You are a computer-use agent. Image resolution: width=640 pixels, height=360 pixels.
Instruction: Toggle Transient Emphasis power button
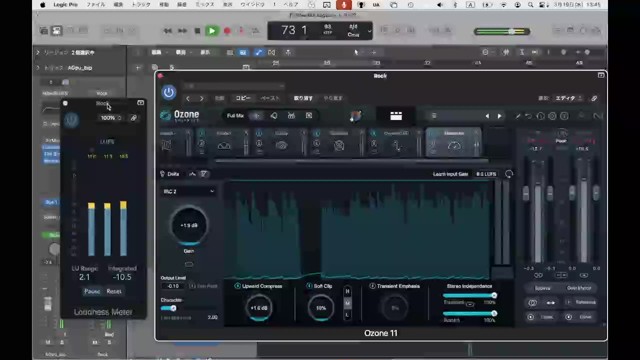tap(372, 286)
